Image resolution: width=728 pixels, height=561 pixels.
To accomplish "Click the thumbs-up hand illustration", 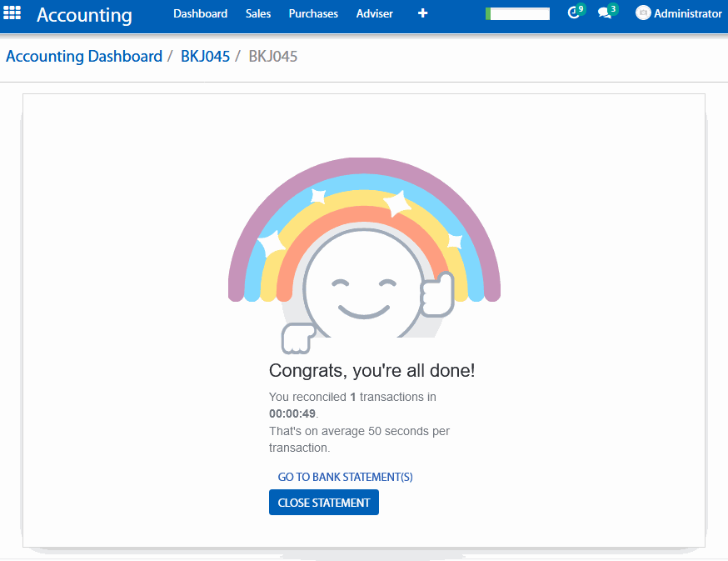I will (x=436, y=294).
